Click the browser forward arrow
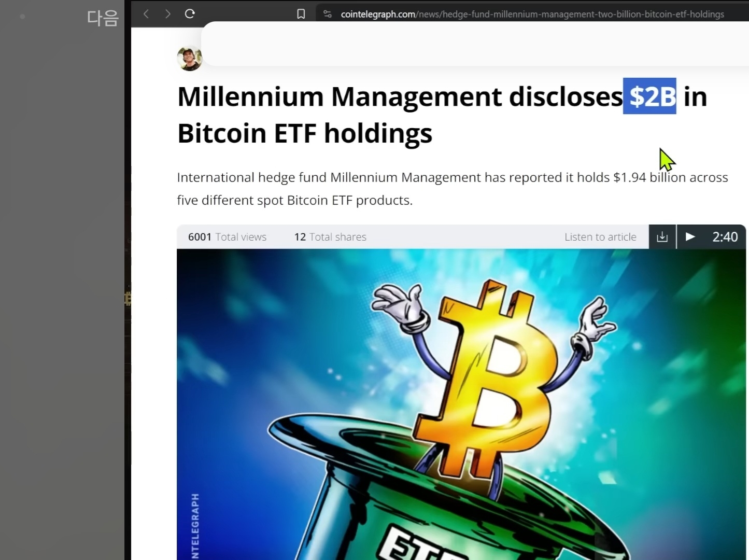The width and height of the screenshot is (749, 560). pyautogui.click(x=167, y=14)
